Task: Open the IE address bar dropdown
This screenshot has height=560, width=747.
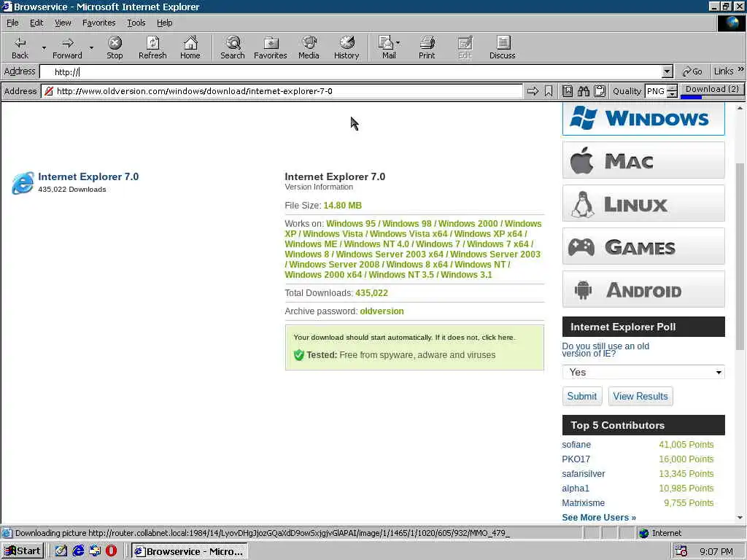Action: click(667, 71)
